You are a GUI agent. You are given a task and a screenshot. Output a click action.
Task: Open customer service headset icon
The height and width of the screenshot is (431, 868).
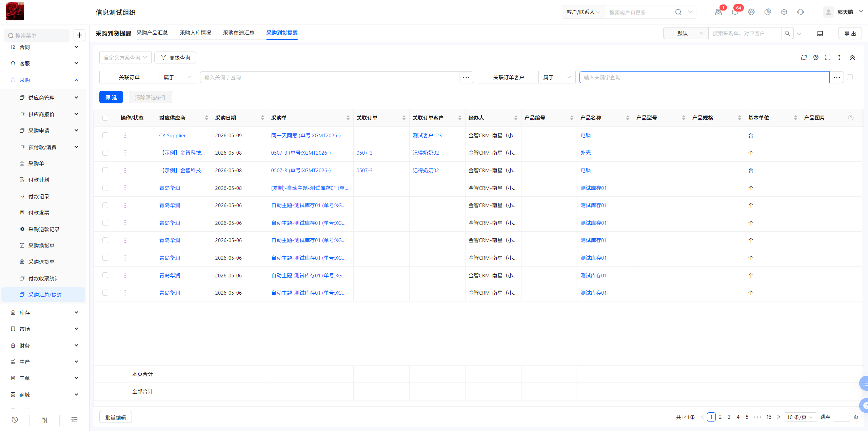point(800,12)
